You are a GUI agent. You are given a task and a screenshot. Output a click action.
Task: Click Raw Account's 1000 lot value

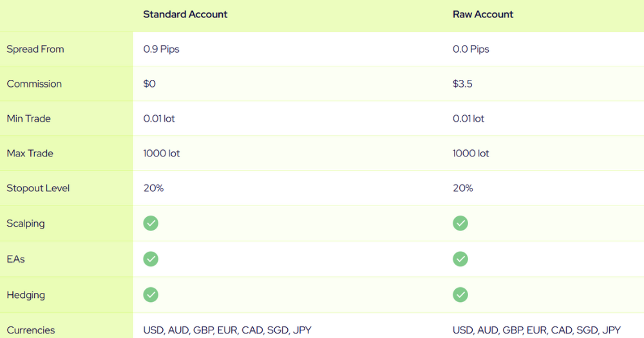471,153
